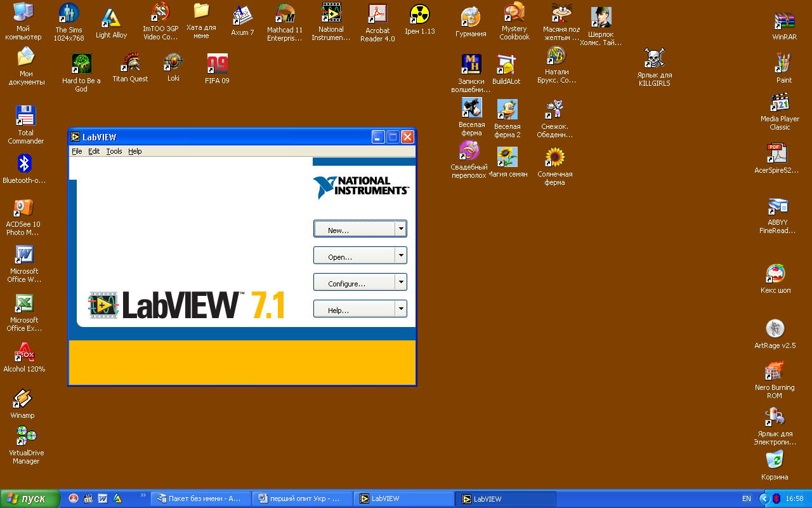This screenshot has height=508, width=812.
Task: Select the ArtRage v2.5 icon
Action: click(775, 334)
